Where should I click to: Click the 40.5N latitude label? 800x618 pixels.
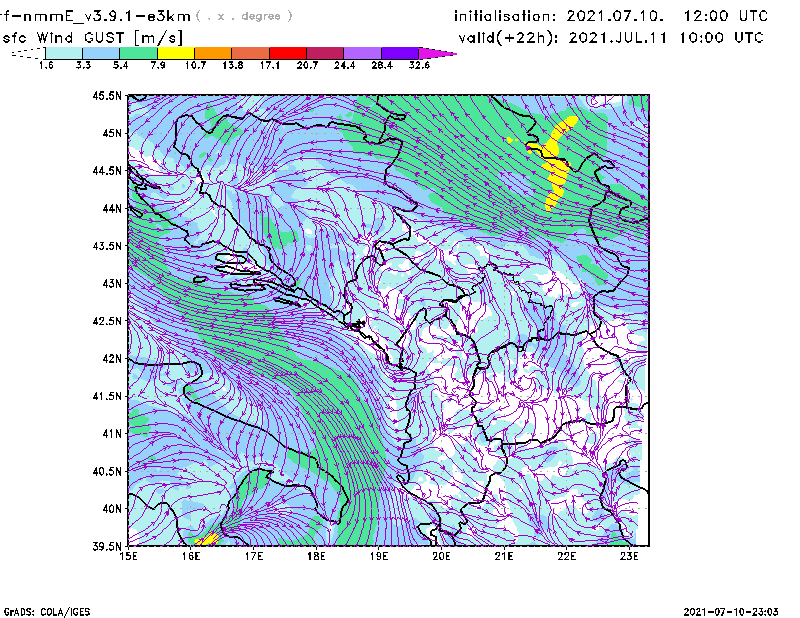tap(107, 472)
